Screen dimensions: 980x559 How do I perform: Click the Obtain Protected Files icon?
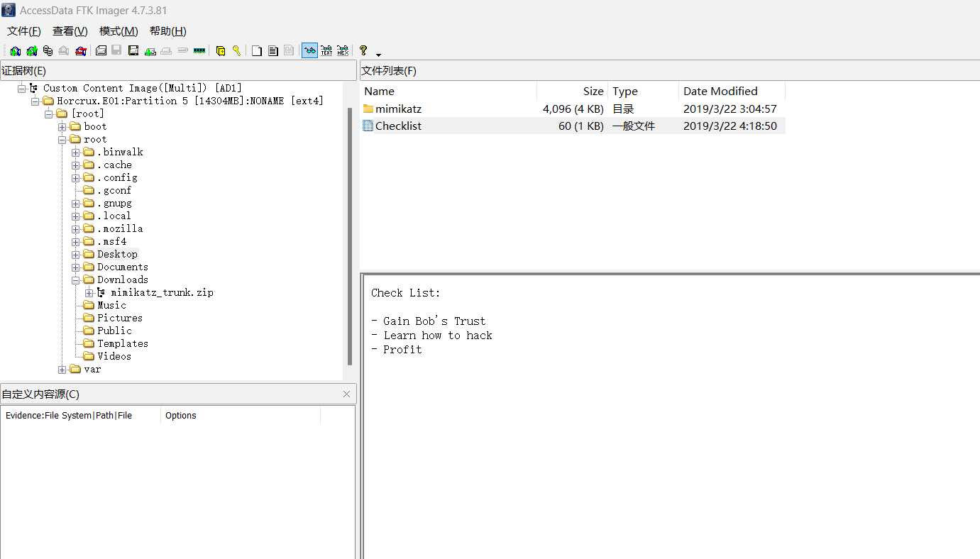tap(221, 50)
